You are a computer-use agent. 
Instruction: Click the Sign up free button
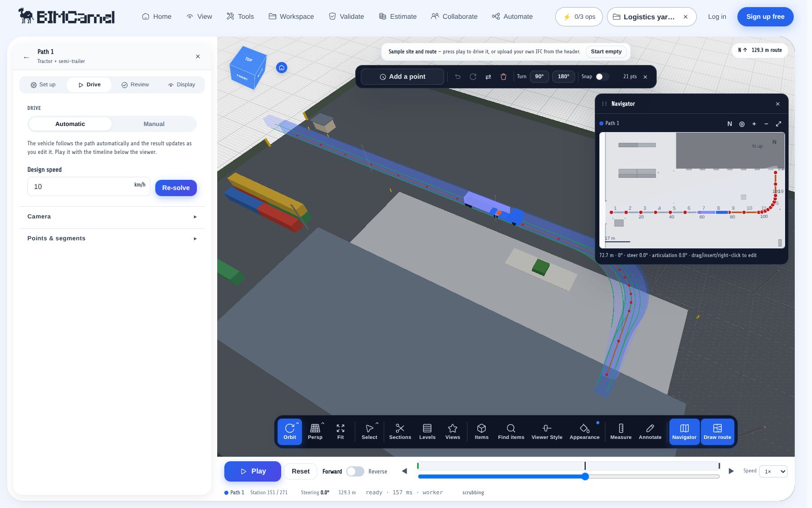765,17
